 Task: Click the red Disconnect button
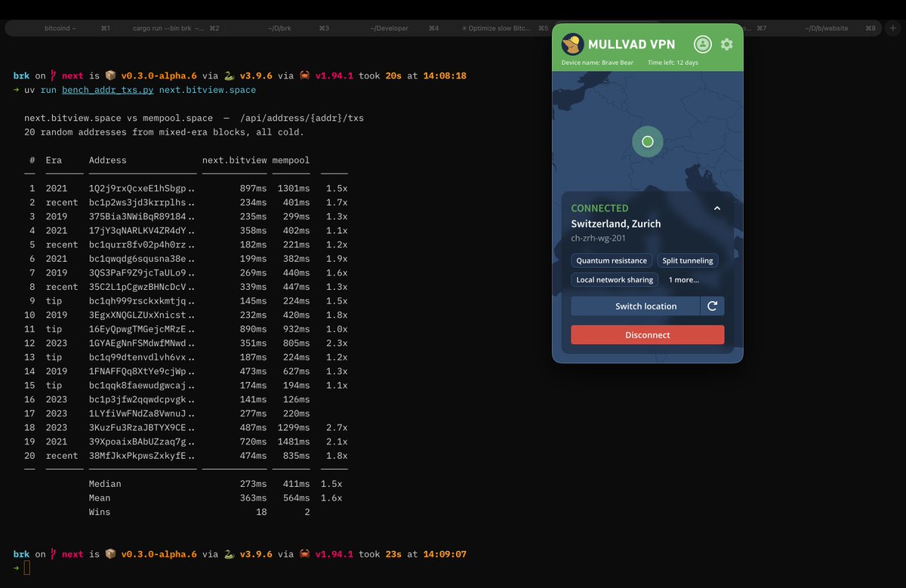[647, 335]
